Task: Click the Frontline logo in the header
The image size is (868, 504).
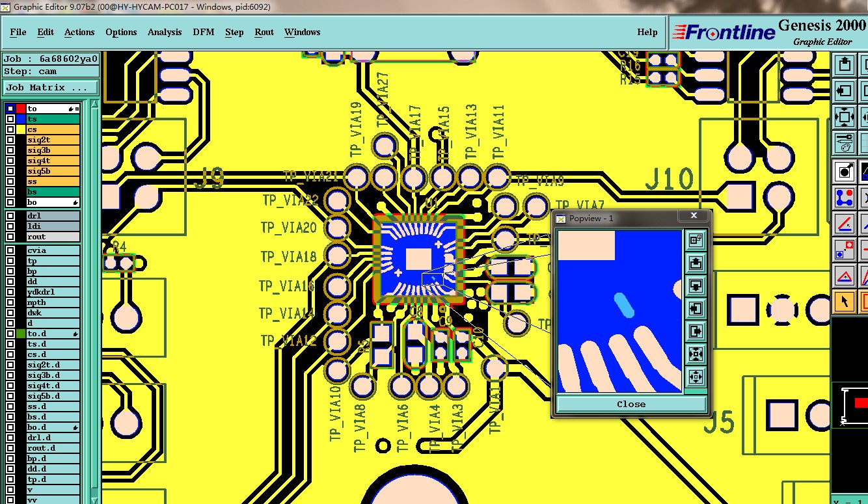Action: (724, 32)
